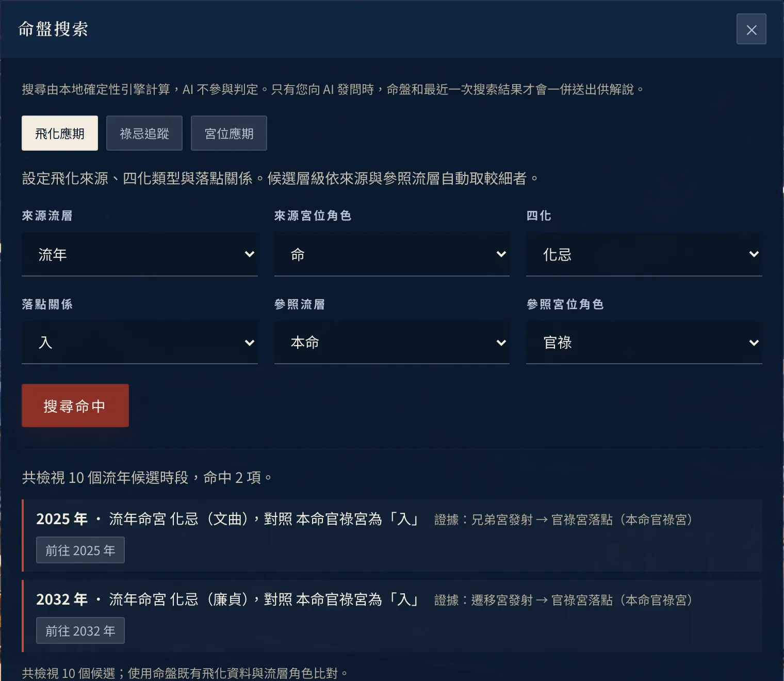Click the instruction line starting 設定飛化來源
This screenshot has height=681, width=784.
point(280,179)
